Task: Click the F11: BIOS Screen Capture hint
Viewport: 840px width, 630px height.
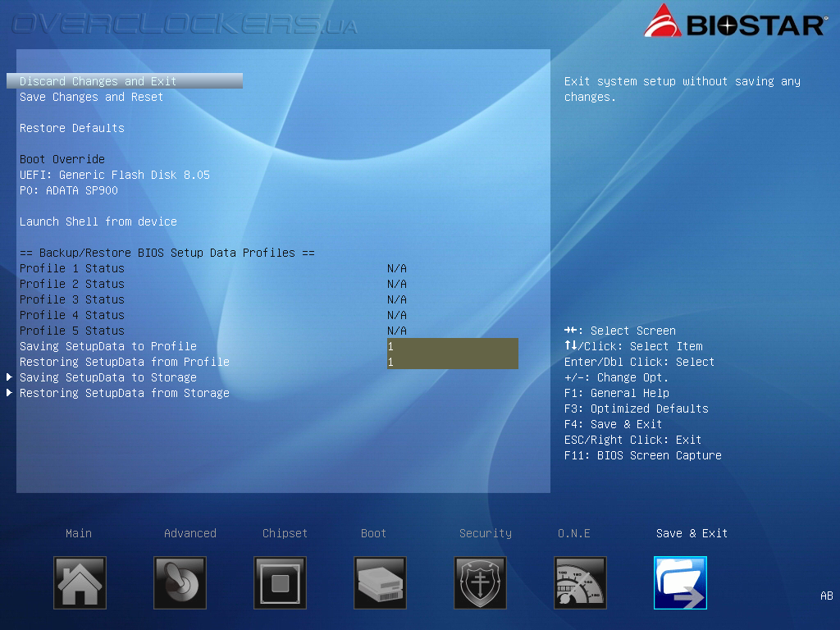Action: [x=643, y=455]
